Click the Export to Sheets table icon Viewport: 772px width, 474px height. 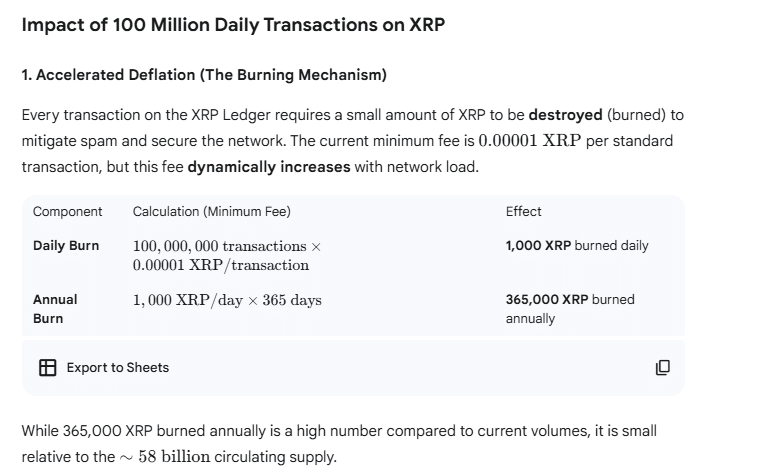point(47,367)
